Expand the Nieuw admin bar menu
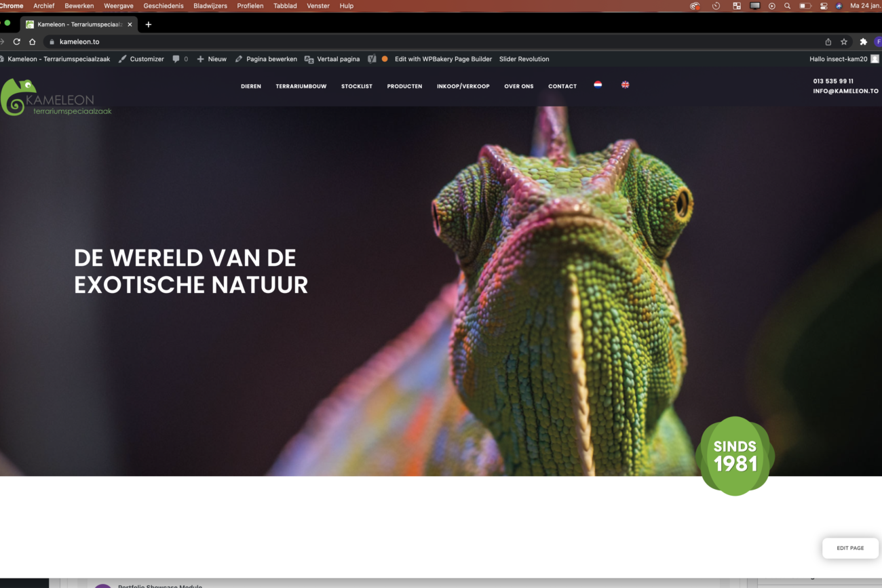Viewport: 882px width, 588px height. tap(212, 59)
